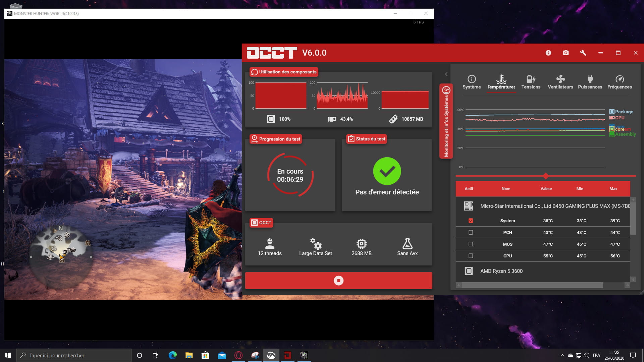Open the notification center icon
644x362 pixels.
(633, 355)
